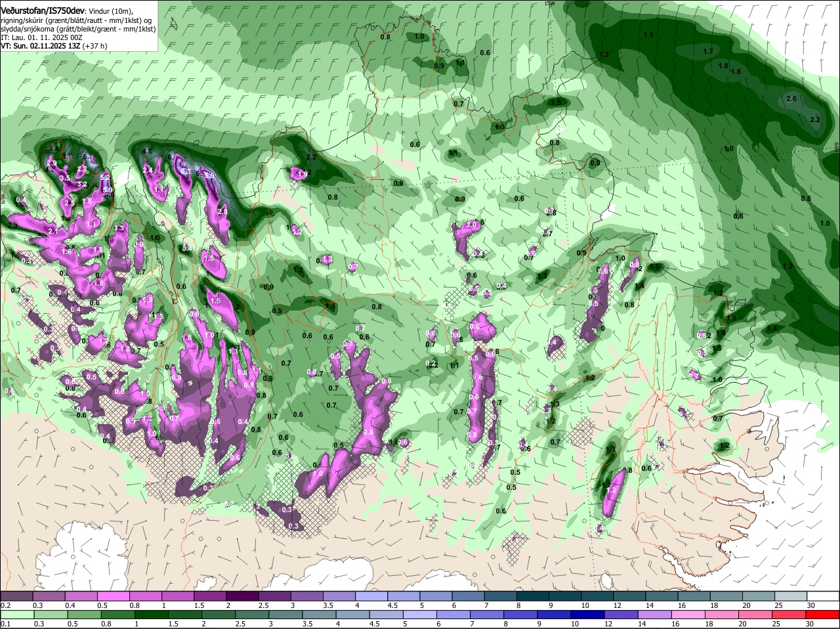Click the 'IT: Lau. 01. 11. 2025 00Z' line

[41, 37]
